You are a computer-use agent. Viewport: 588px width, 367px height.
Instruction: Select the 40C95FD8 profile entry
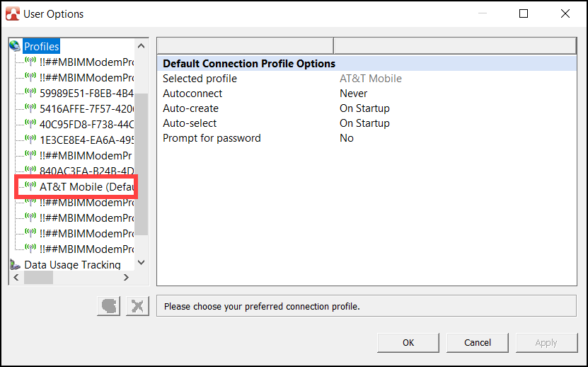[86, 124]
